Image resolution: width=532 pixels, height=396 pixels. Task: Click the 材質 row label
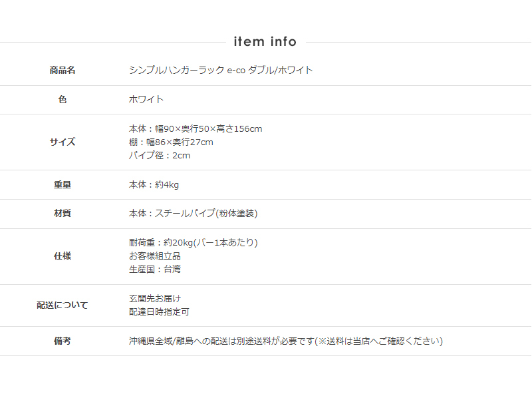coord(63,214)
